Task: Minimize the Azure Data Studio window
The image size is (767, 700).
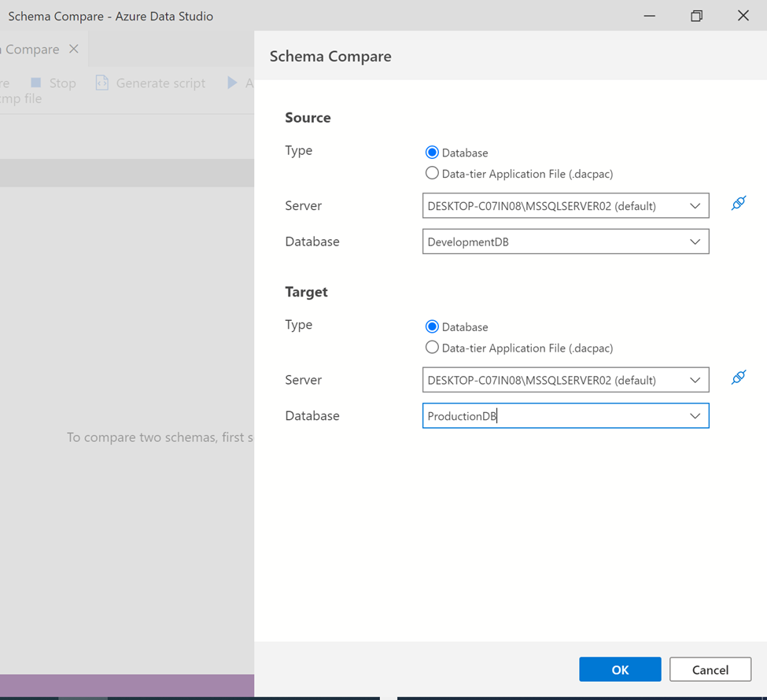Action: click(x=650, y=16)
